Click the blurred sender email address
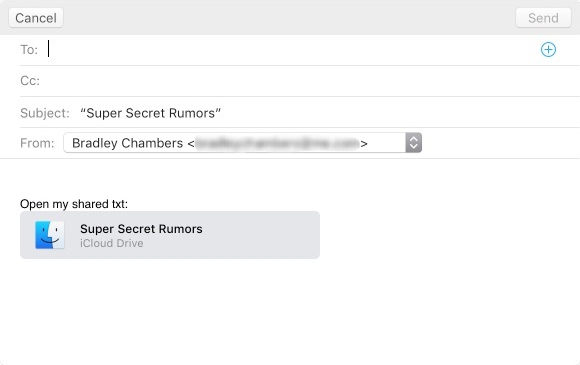The image size is (580, 365). 277,143
